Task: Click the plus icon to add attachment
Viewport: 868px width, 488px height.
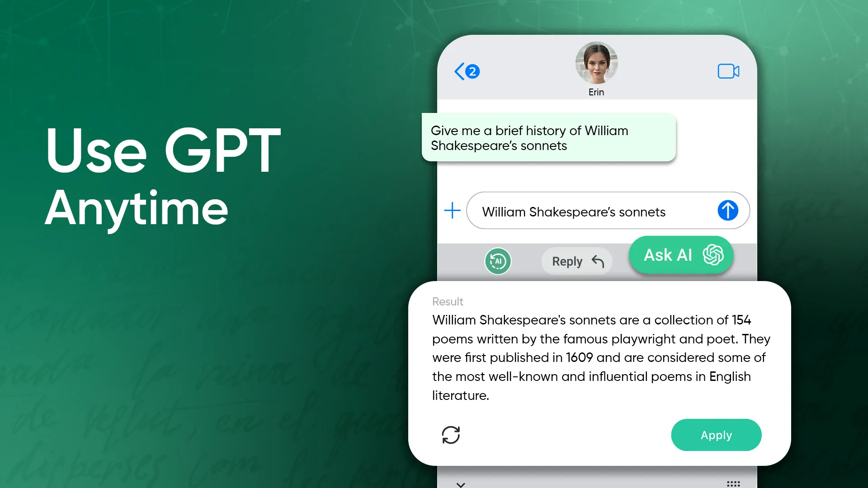Action: coord(452,211)
